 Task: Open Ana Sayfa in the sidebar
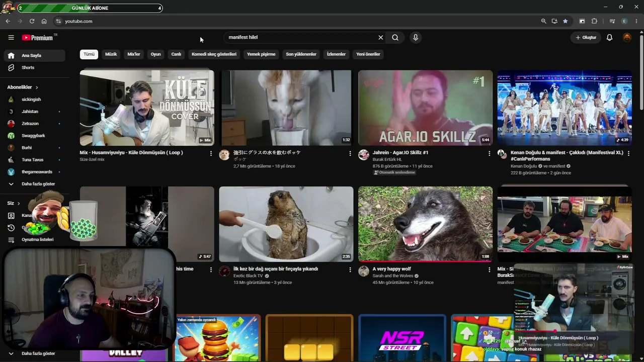[x=34, y=55]
